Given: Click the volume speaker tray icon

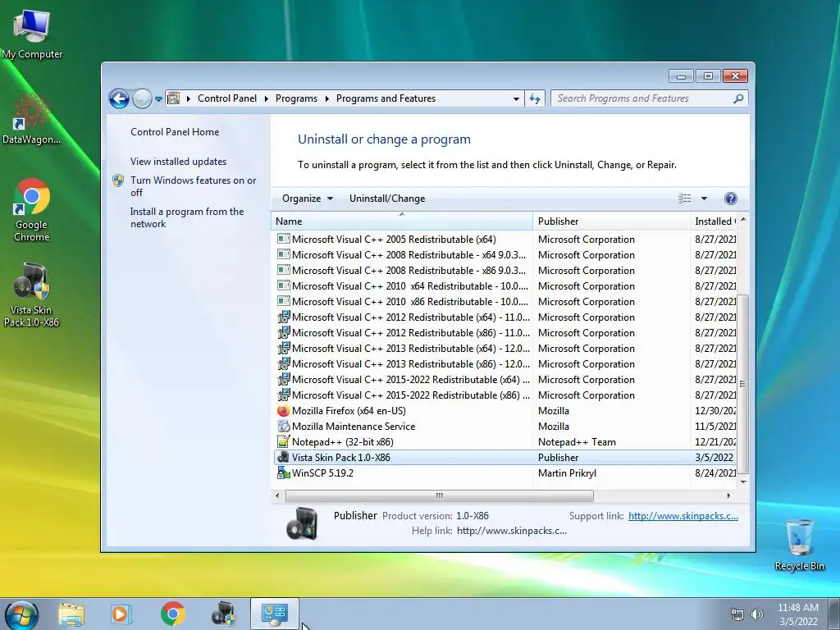Looking at the screenshot, I should pos(757,614).
